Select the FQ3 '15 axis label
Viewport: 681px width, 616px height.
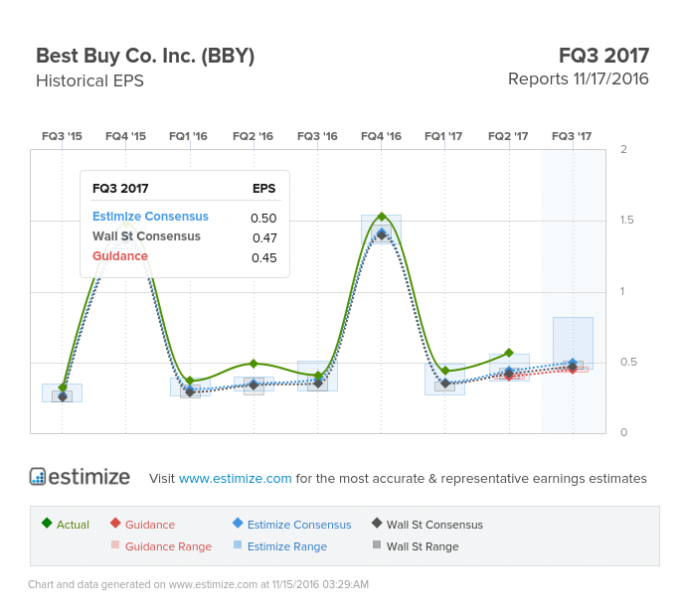coord(62,136)
